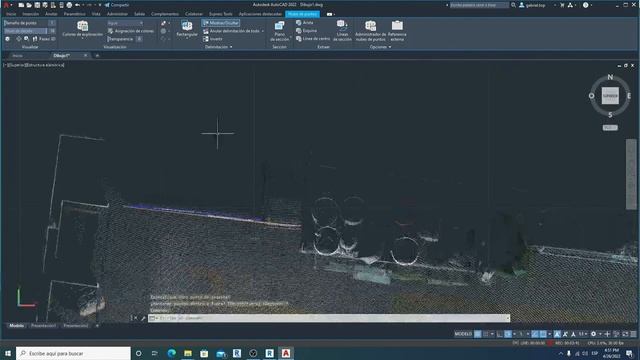The height and width of the screenshot is (360, 640).
Task: Click the search magnifier in title bar
Action: [x=513, y=5]
